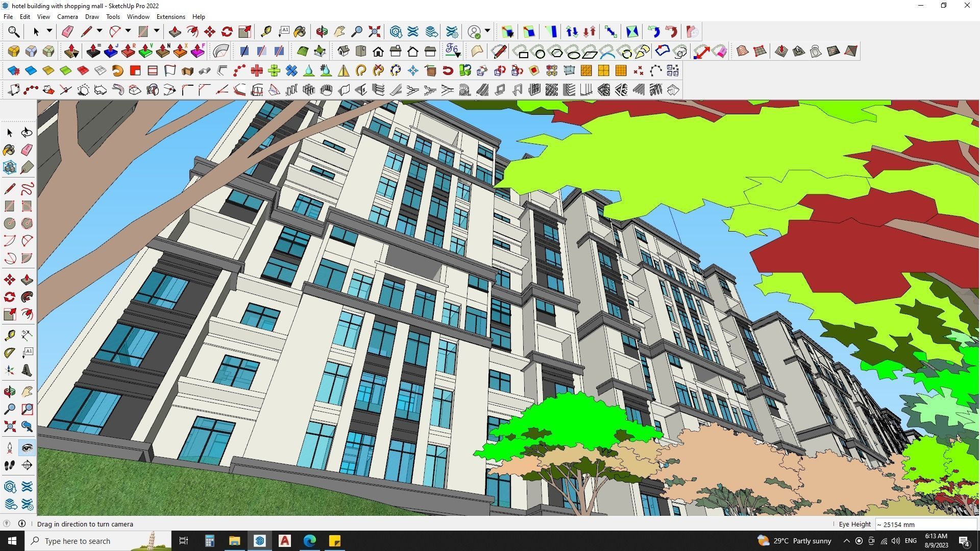Image resolution: width=980 pixels, height=551 pixels.
Task: Select the Polygon tool
Action: pos(27,223)
